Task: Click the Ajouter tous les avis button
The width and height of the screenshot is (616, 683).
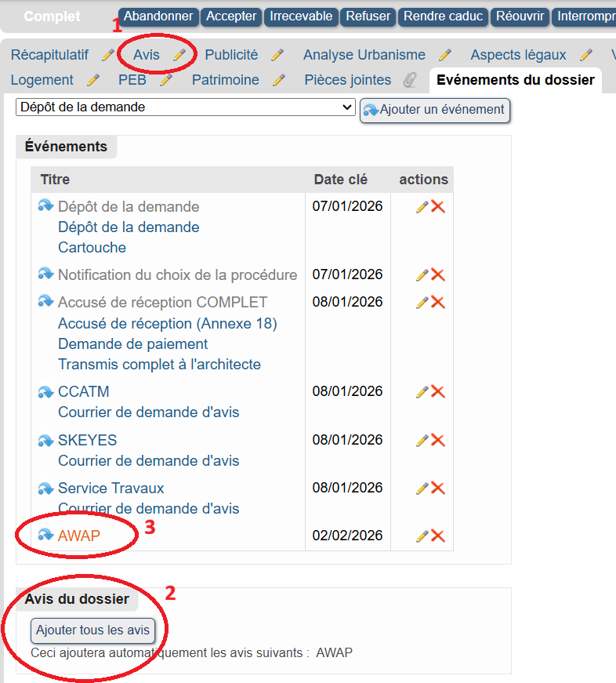Action: [92, 630]
